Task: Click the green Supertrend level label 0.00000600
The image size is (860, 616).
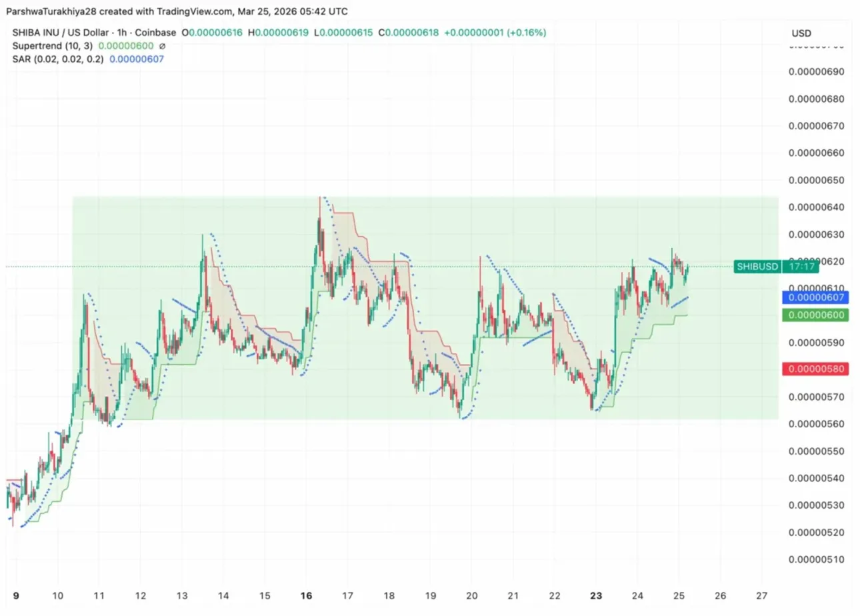Action: (815, 315)
